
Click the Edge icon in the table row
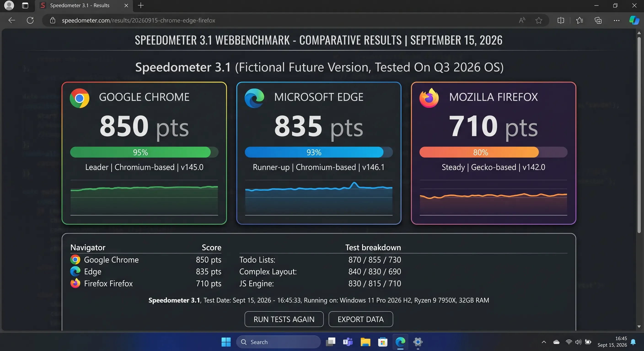(x=75, y=271)
